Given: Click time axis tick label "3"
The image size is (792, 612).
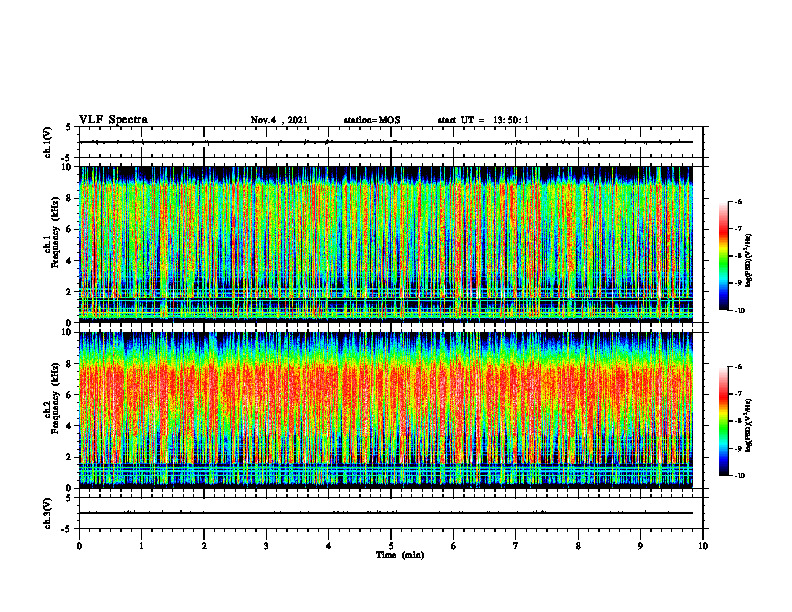Looking at the screenshot, I should [266, 546].
